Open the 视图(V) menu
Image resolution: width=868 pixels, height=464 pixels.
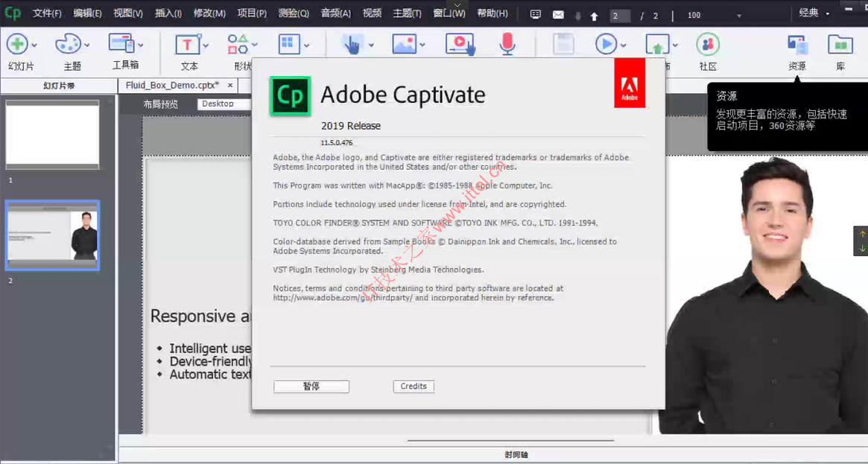pos(128,13)
